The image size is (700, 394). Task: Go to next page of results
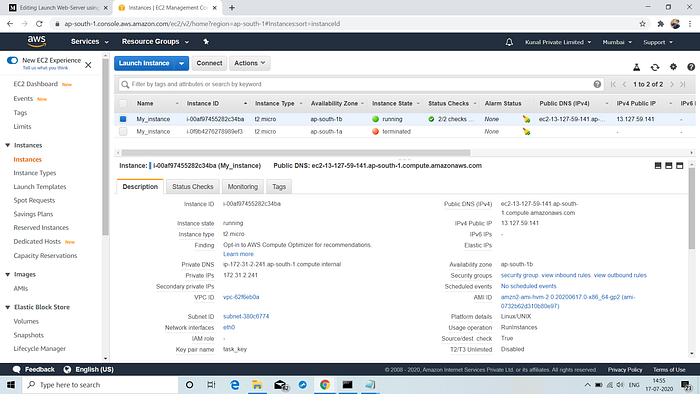click(x=672, y=84)
